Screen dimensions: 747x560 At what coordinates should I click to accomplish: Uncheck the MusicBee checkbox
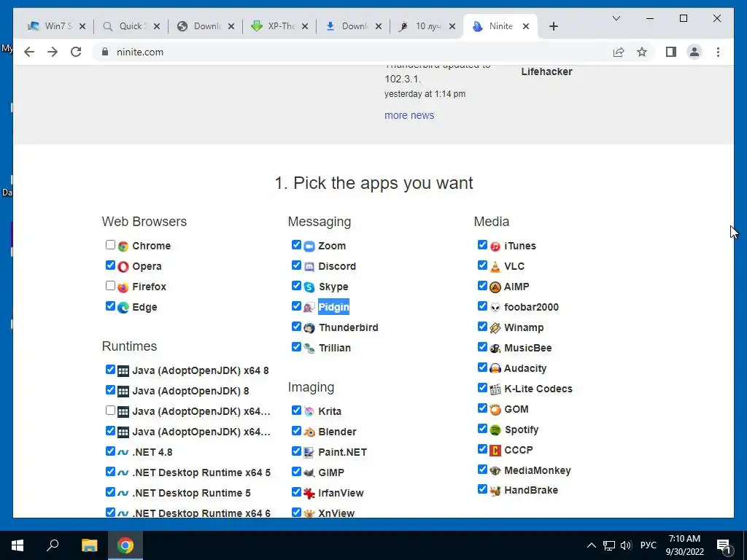[482, 347]
